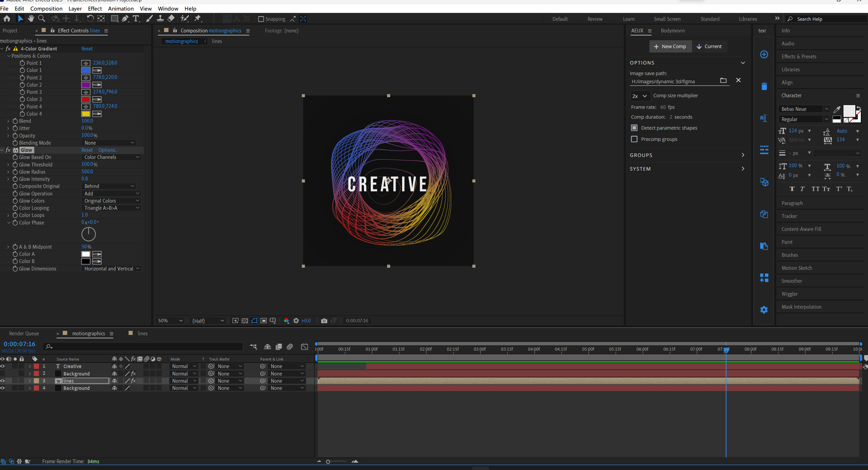
Task: Toggle the Glow effect fx switch
Action: tap(8, 150)
